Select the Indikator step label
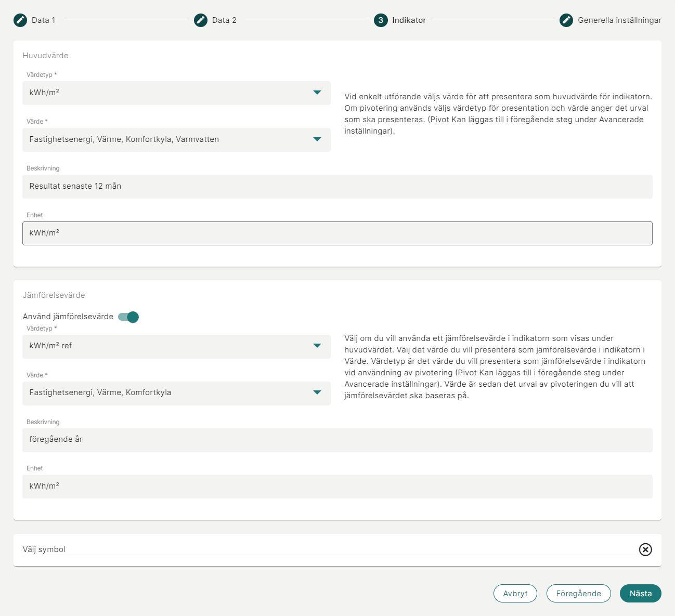 [409, 20]
